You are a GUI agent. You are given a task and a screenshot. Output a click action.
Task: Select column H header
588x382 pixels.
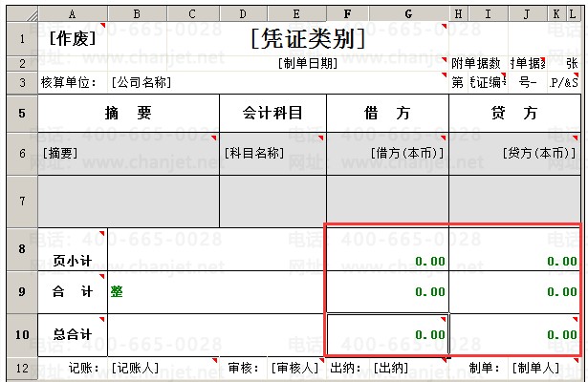coord(459,14)
